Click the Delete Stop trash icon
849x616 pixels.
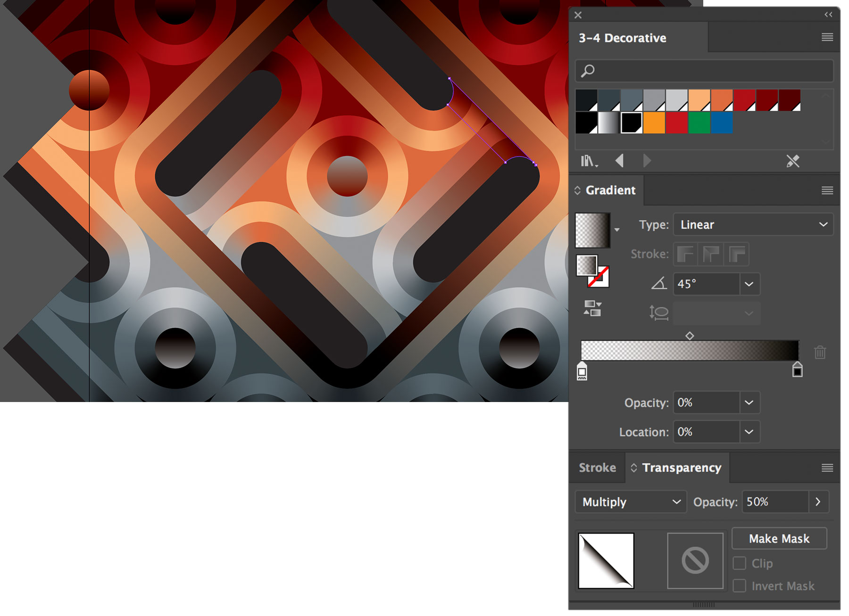tap(819, 352)
